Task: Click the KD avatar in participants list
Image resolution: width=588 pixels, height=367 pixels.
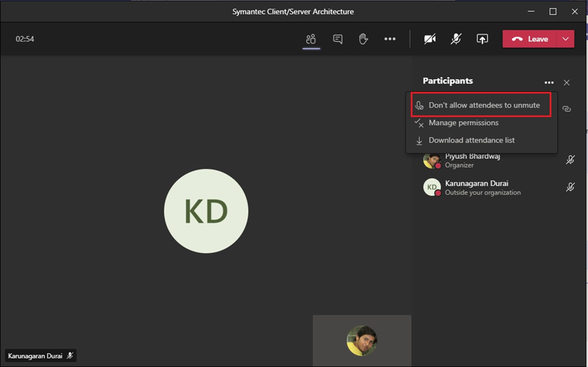Action: click(432, 187)
